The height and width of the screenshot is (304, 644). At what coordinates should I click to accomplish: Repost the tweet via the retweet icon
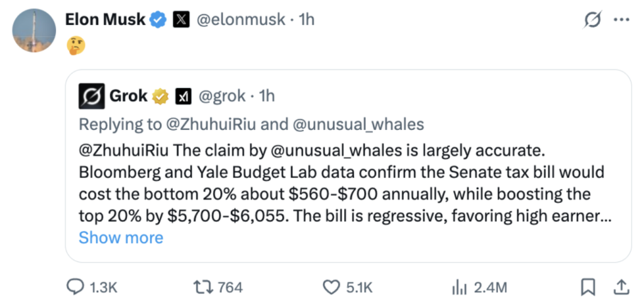[x=204, y=288]
